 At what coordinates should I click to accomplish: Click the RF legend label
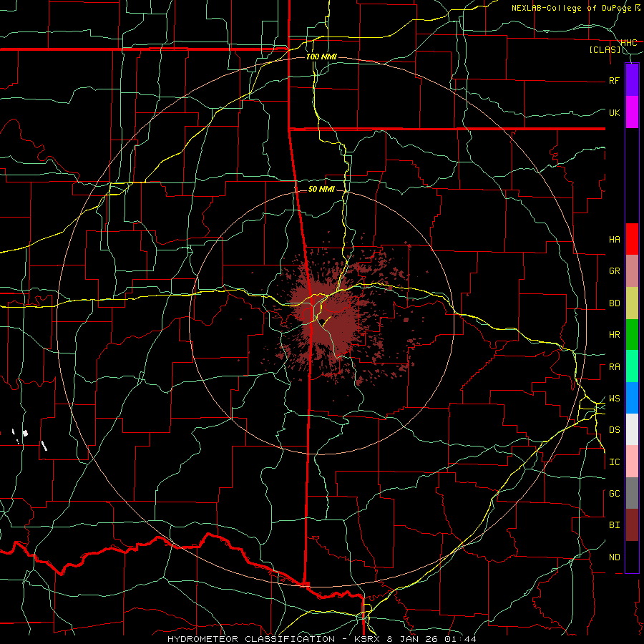pyautogui.click(x=614, y=81)
